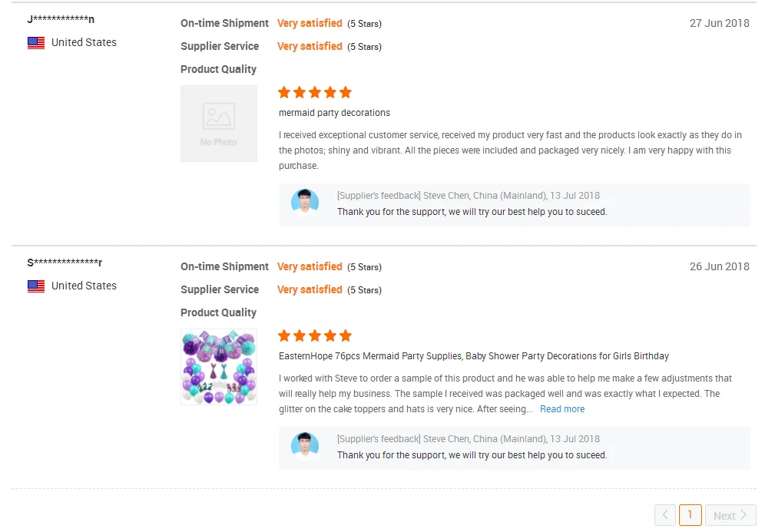This screenshot has height=532, width=765.
Task: Click the US flag icon for reviewer S***r
Action: 36,286
